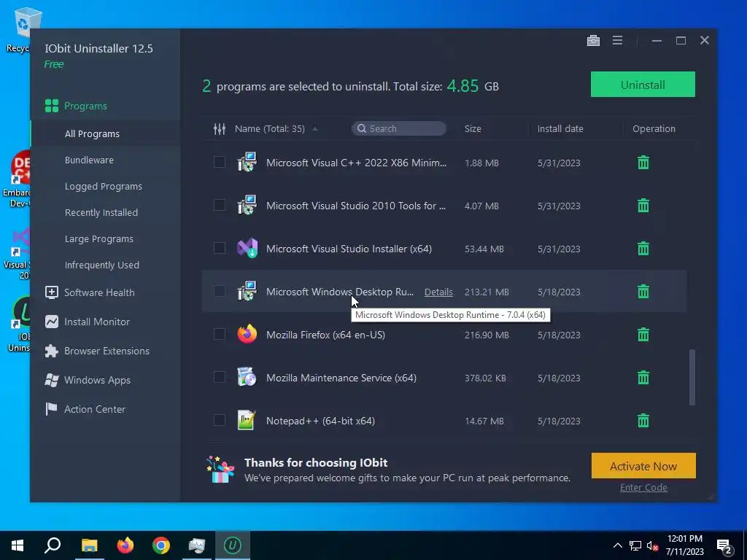
Task: Click into the Search programs field
Action: pyautogui.click(x=399, y=128)
